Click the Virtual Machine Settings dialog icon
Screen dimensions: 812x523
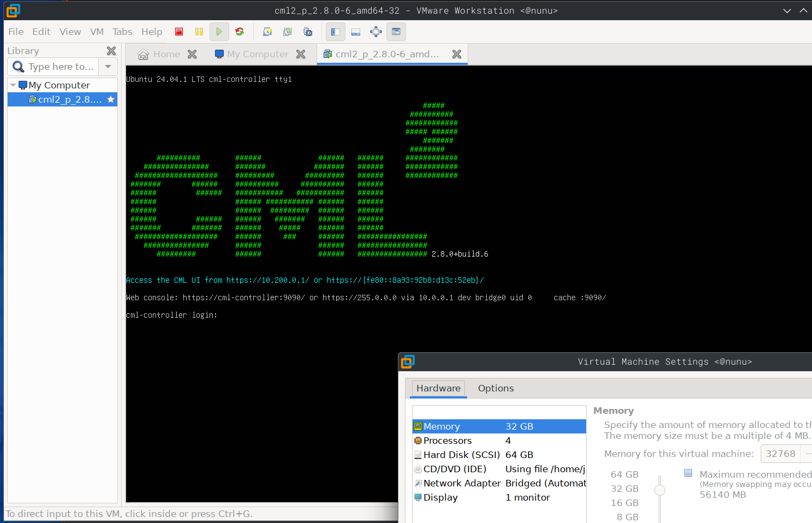click(408, 361)
